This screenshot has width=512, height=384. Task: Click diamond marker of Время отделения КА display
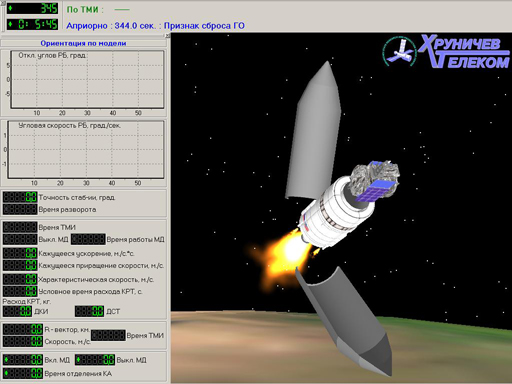[7, 373]
